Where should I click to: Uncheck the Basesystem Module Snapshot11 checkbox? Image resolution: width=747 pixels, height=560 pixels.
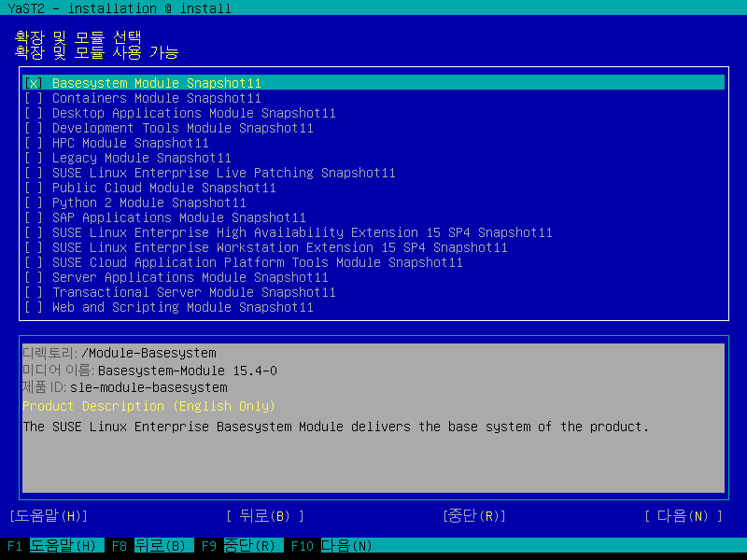[x=35, y=83]
